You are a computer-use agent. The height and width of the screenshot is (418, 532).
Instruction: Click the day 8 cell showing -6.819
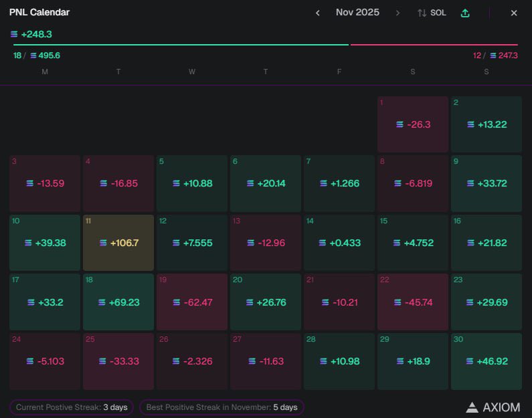pos(413,183)
